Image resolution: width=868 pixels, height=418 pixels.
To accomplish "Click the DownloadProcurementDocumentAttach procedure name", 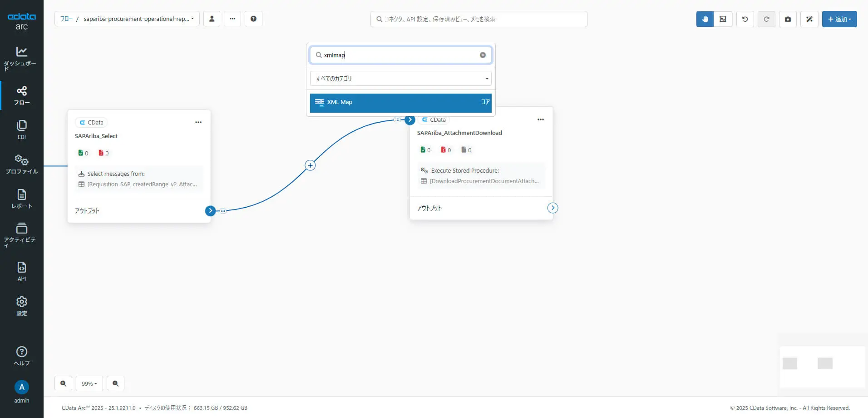I will point(484,181).
